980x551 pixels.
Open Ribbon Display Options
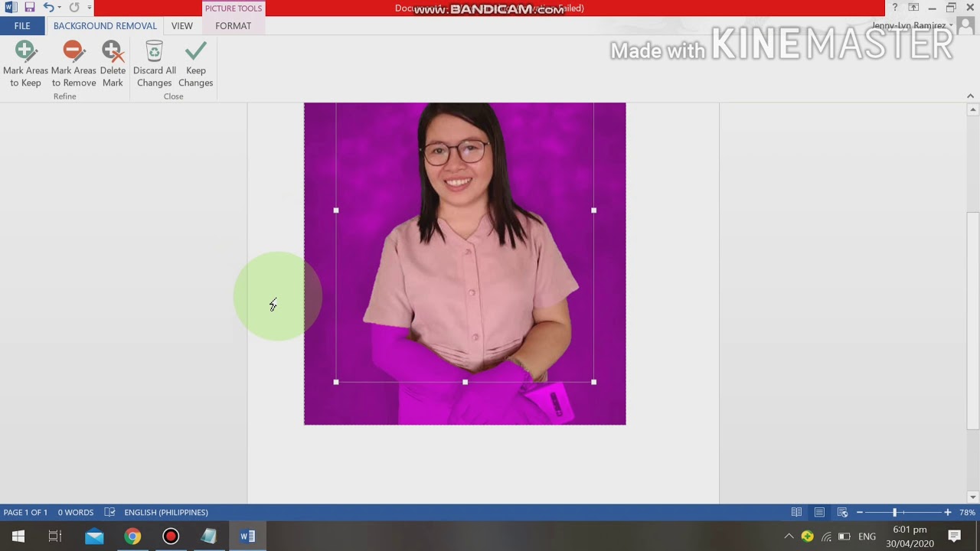point(913,8)
